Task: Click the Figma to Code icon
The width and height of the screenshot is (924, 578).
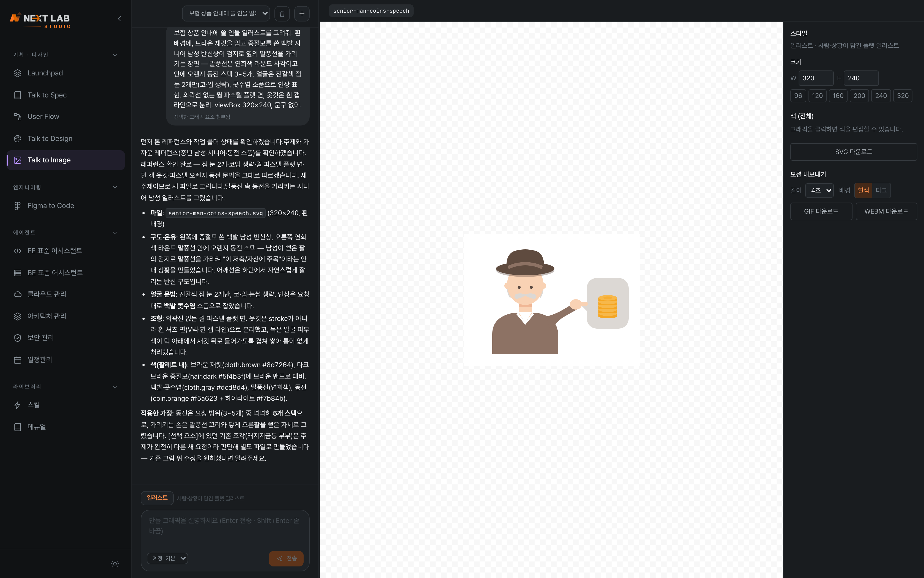Action: [18, 206]
